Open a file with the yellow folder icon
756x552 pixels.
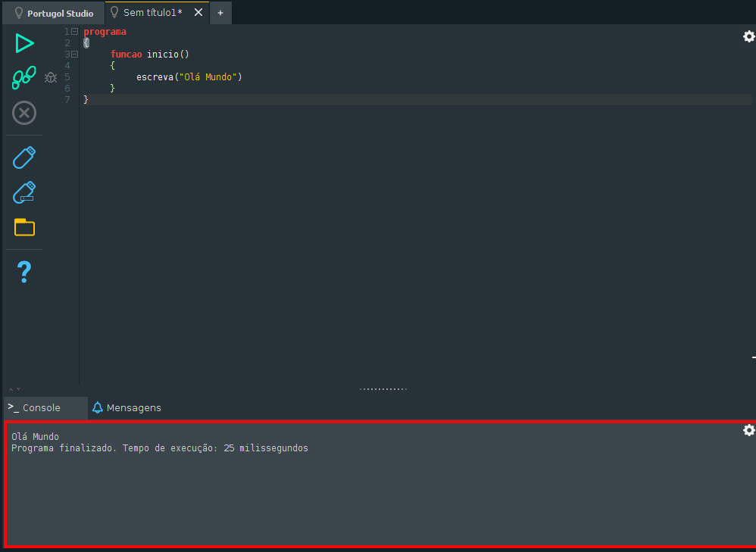(x=24, y=227)
